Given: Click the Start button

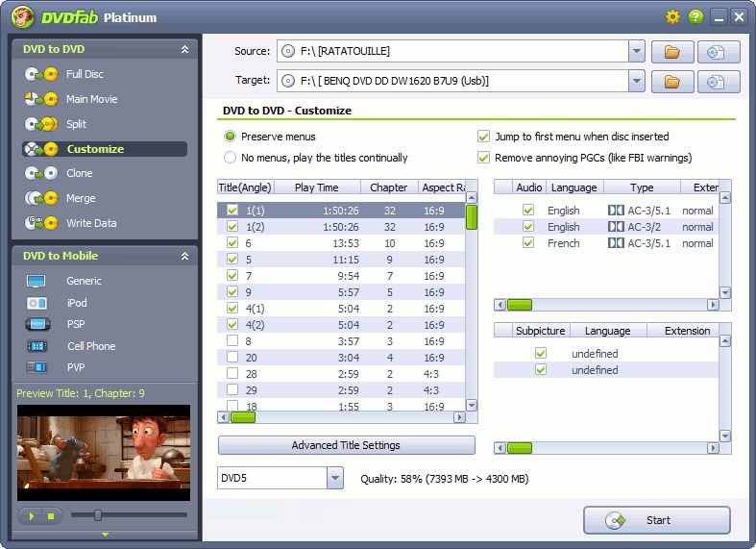Looking at the screenshot, I should [x=657, y=520].
